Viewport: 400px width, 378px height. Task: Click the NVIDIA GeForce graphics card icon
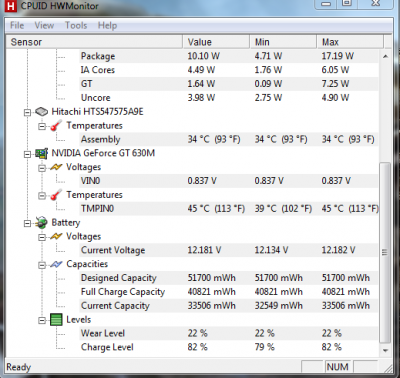41,153
